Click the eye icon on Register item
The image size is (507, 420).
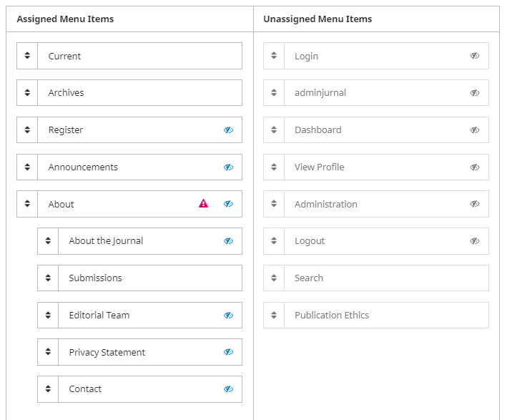[x=228, y=130]
